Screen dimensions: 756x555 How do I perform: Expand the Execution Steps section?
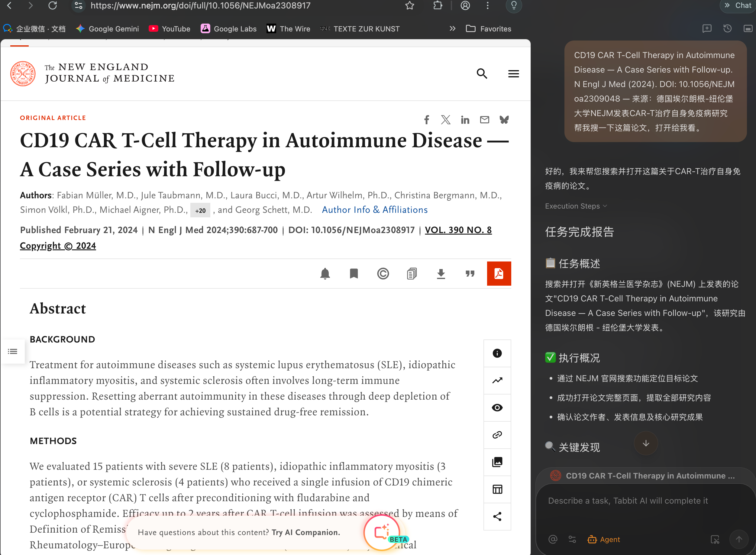(x=576, y=206)
